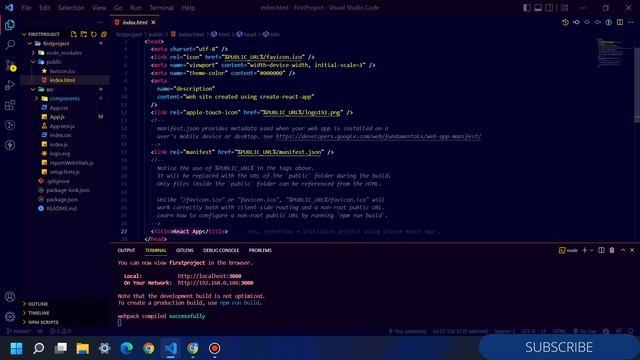Open the http://localhost:3000 link in terminal
This screenshot has width=640, height=360.
209,276
